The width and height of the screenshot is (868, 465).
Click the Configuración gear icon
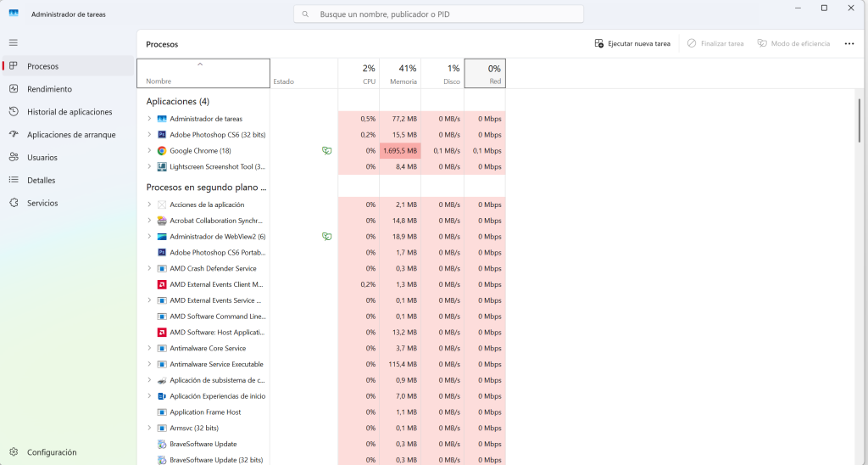click(x=14, y=452)
